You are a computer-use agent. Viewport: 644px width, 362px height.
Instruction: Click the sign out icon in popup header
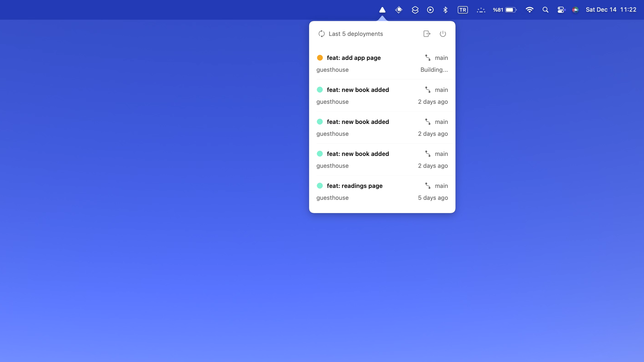(x=427, y=34)
